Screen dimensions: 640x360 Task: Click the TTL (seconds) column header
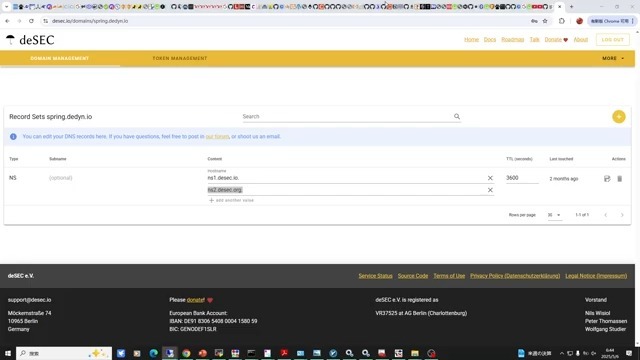tap(519, 159)
